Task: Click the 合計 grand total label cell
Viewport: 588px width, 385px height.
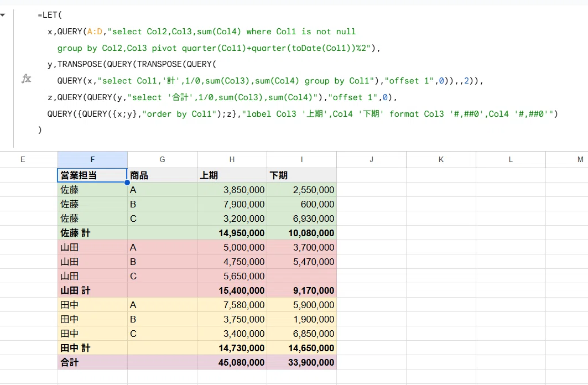Action: pos(92,362)
